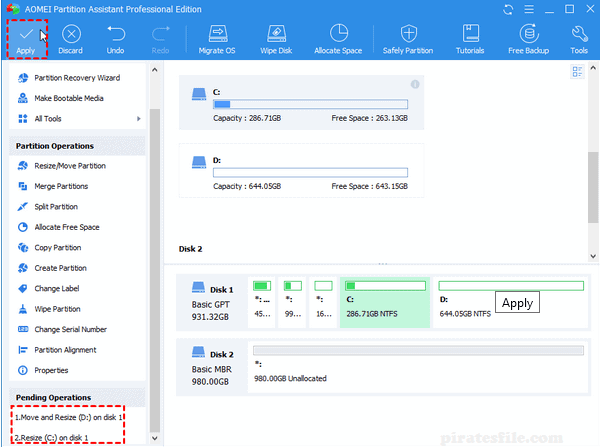Click the Merge Partitions icon

23,186
